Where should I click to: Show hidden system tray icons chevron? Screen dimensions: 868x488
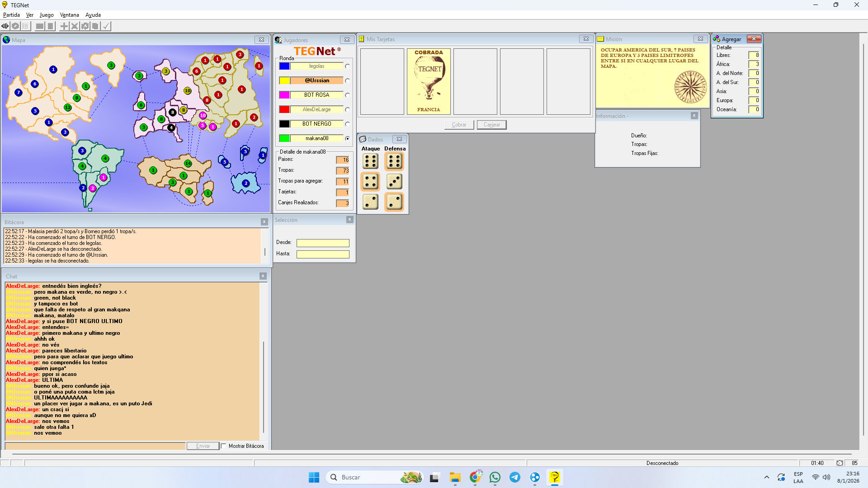(x=767, y=477)
